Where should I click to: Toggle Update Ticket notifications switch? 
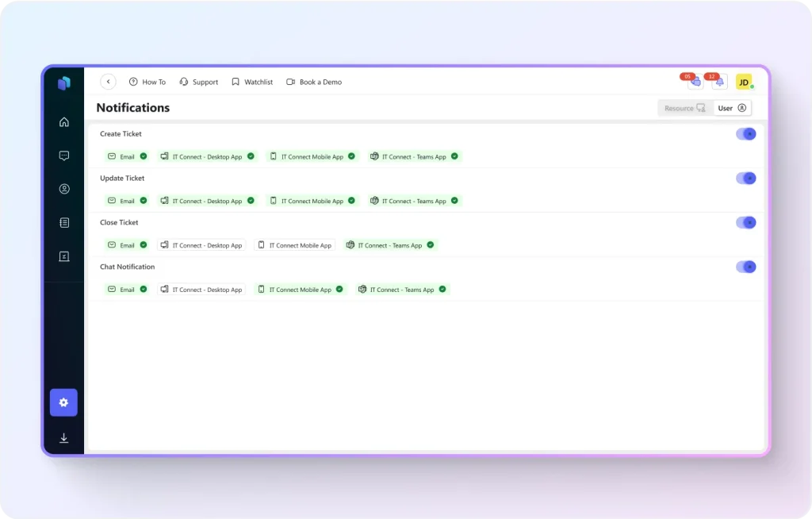(745, 179)
